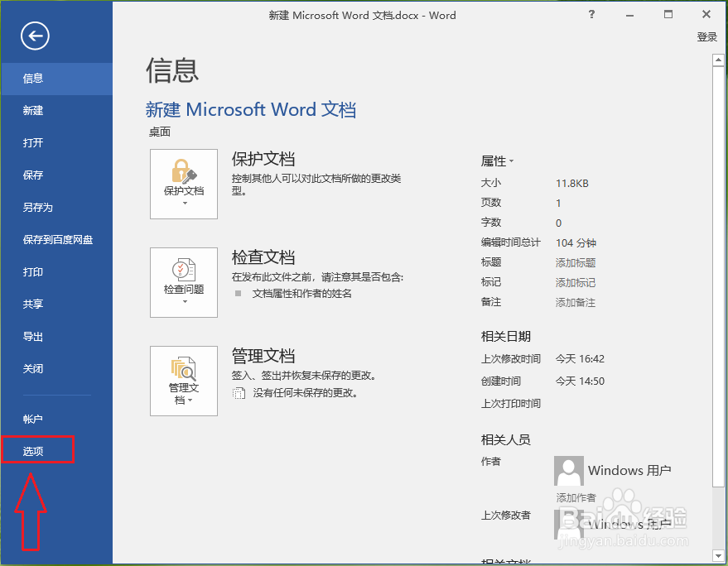The image size is (728, 566).
Task: Click the scrollbar down arrow
Action: click(718, 555)
